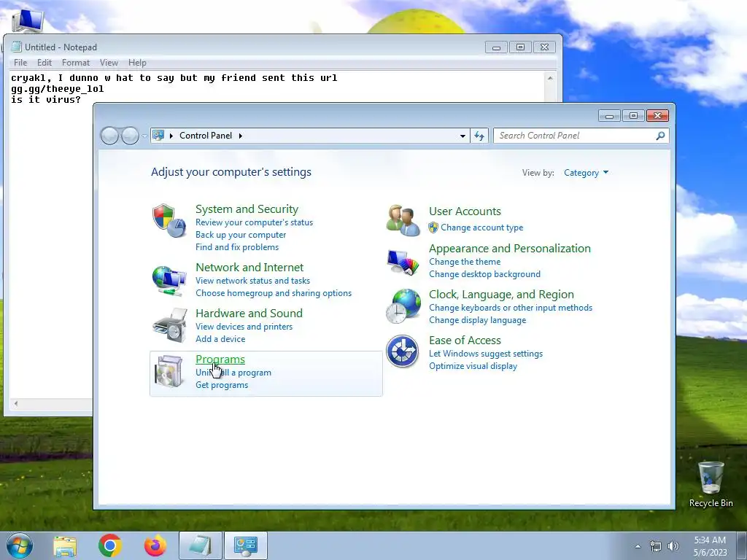Open Notepad's Help menu
The image size is (747, 560).
137,63
